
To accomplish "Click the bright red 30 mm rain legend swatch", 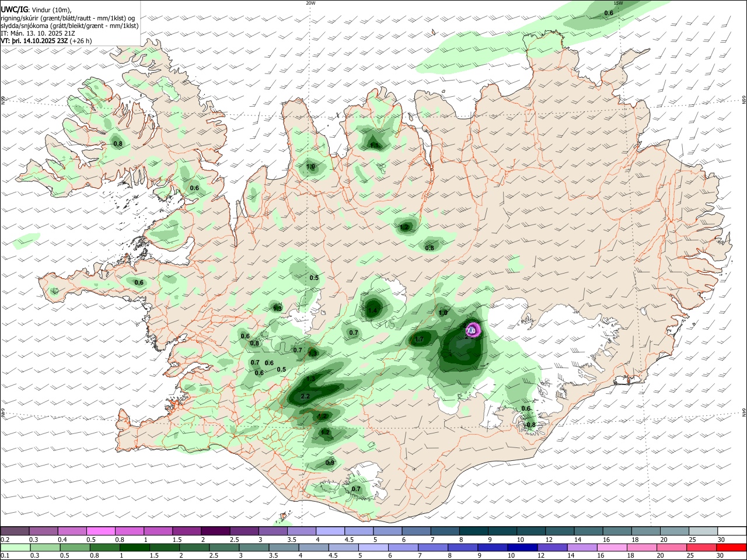I will click(732, 547).
